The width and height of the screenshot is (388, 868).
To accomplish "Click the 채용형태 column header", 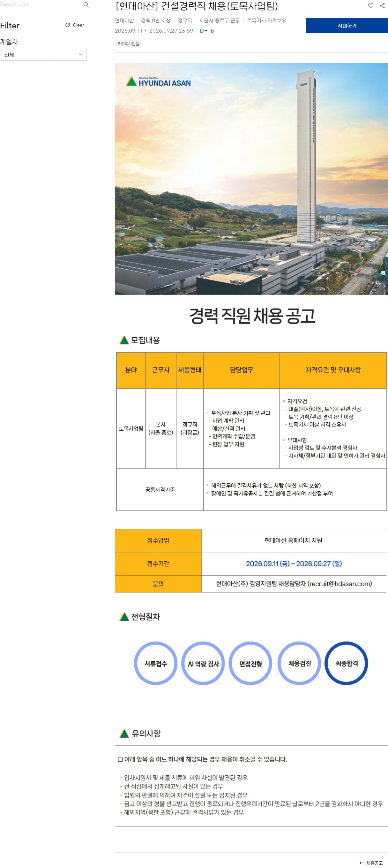I will [x=190, y=370].
